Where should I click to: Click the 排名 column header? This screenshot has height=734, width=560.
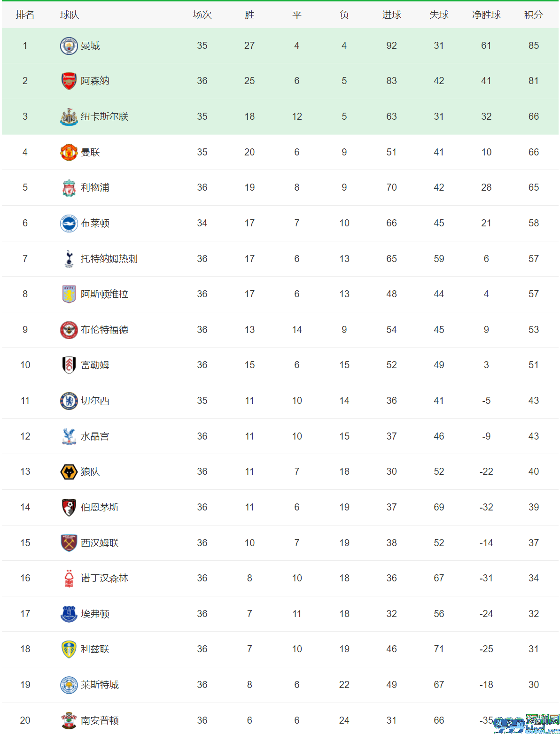(x=25, y=15)
